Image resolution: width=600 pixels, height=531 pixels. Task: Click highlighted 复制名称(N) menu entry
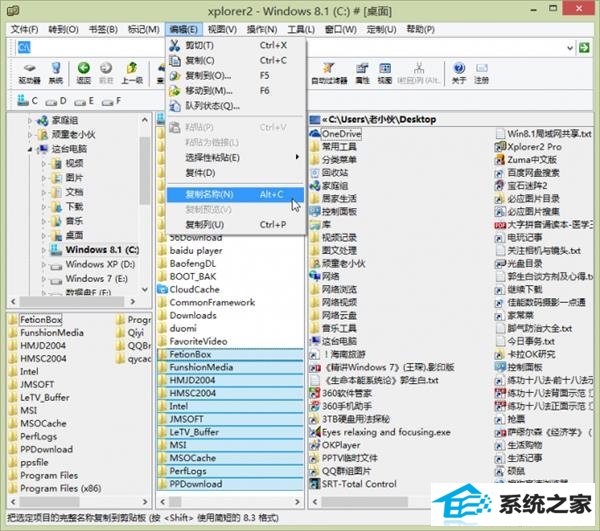coord(235,194)
